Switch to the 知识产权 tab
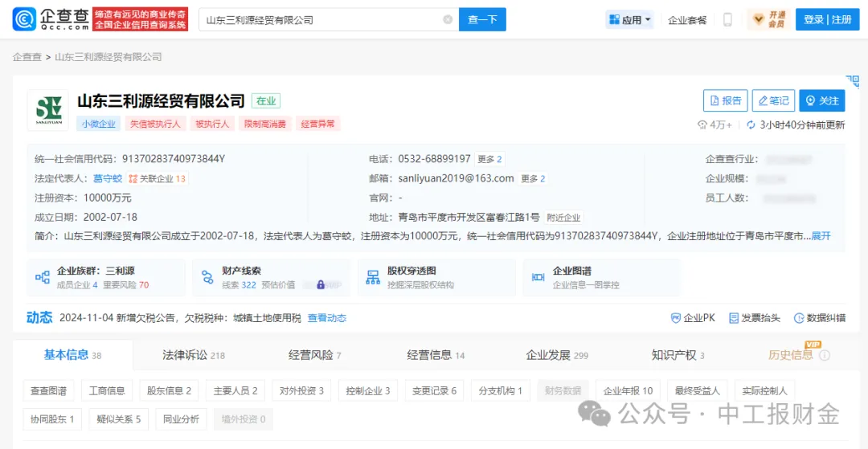 (x=678, y=355)
